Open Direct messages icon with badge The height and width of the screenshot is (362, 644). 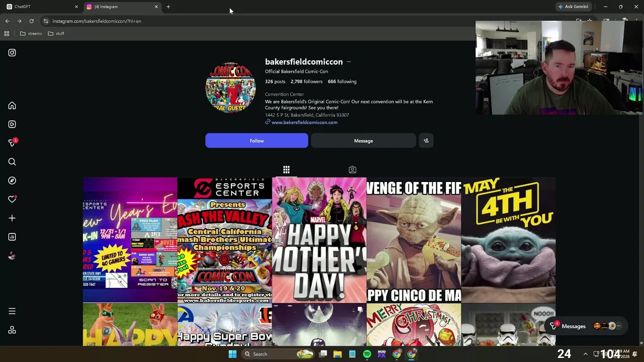tap(13, 143)
